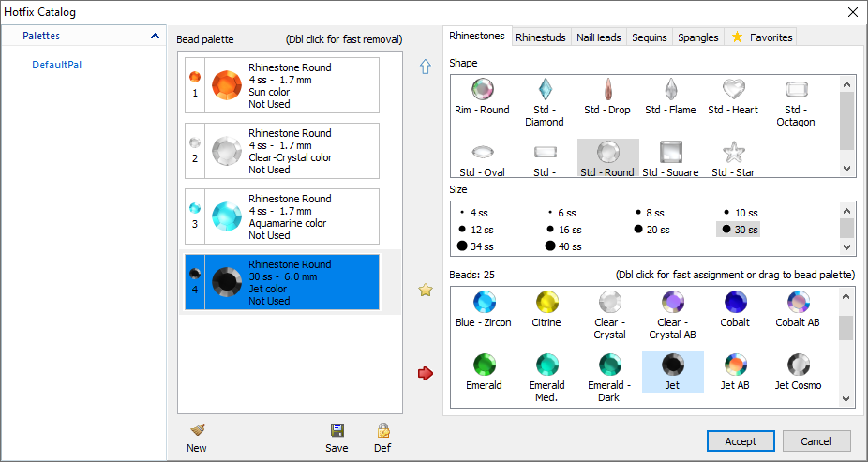Select size 40 ss

(x=563, y=246)
